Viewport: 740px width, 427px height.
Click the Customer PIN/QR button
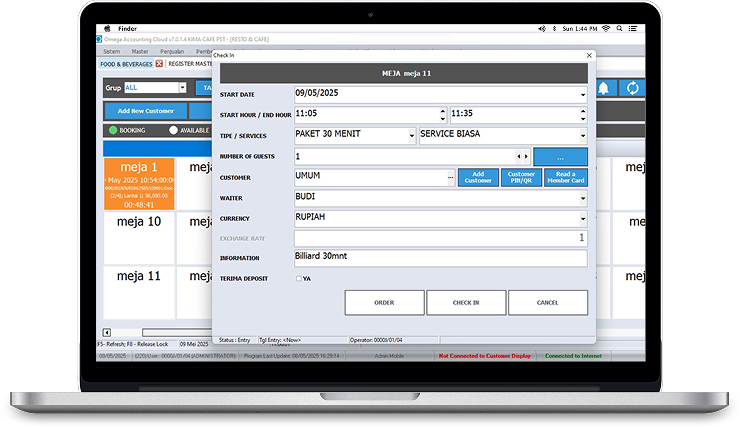pyautogui.click(x=521, y=177)
